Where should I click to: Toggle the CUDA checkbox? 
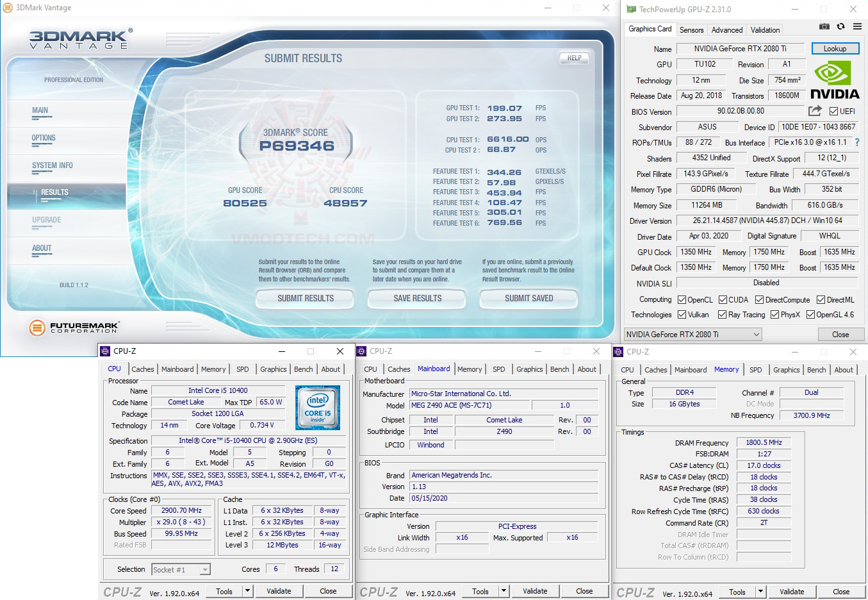(x=723, y=299)
